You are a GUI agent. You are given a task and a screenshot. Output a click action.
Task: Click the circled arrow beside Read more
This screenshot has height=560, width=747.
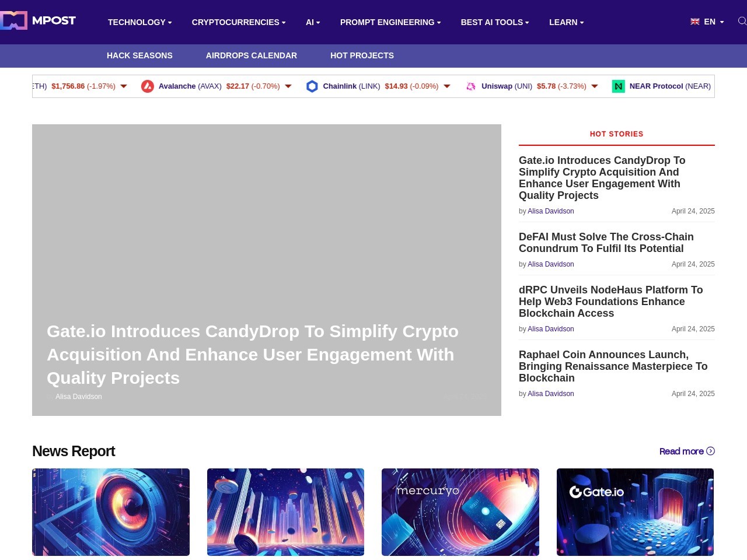click(x=710, y=451)
